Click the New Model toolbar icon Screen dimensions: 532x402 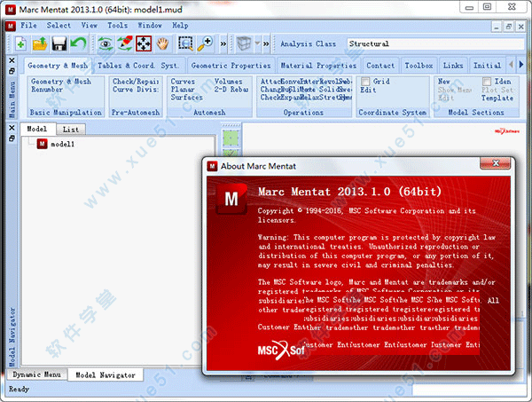pyautogui.click(x=21, y=44)
